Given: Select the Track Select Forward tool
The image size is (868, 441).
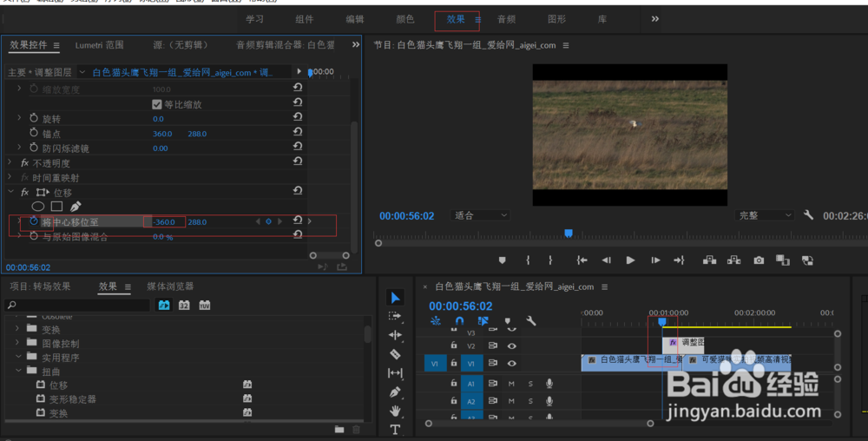Looking at the screenshot, I should click(395, 316).
